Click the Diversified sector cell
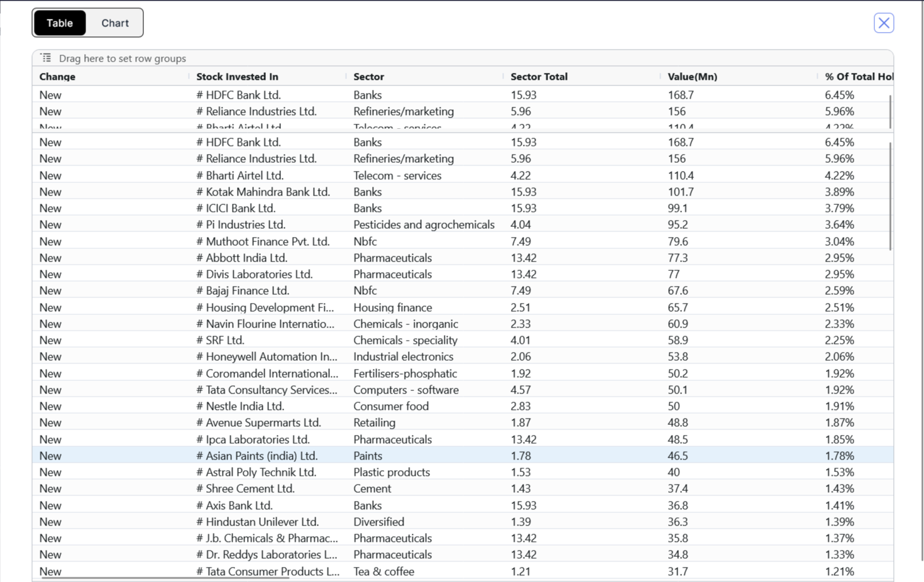This screenshot has height=582, width=924. [x=425, y=522]
